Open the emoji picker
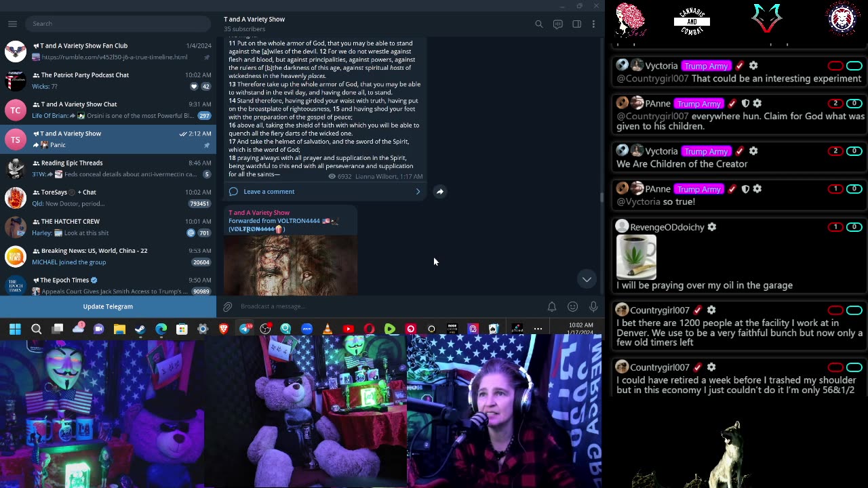868x488 pixels. (573, 306)
